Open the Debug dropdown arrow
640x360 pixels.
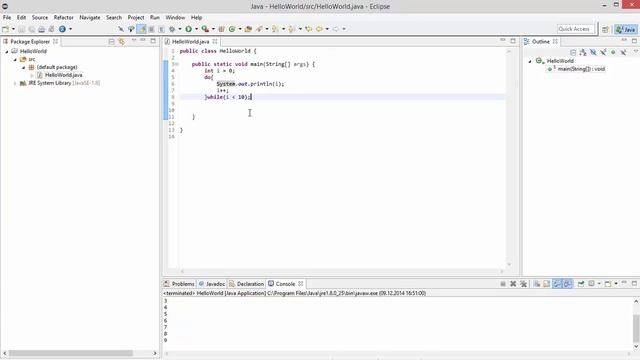[180, 29]
